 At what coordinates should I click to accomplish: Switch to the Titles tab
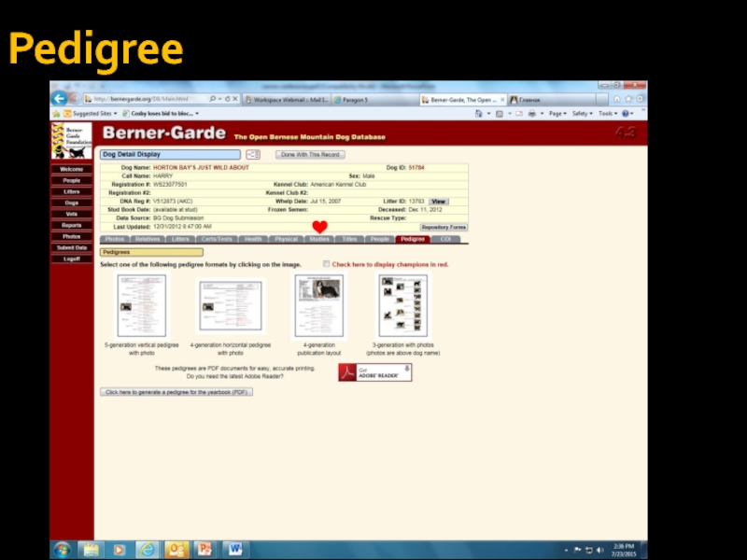(x=349, y=239)
